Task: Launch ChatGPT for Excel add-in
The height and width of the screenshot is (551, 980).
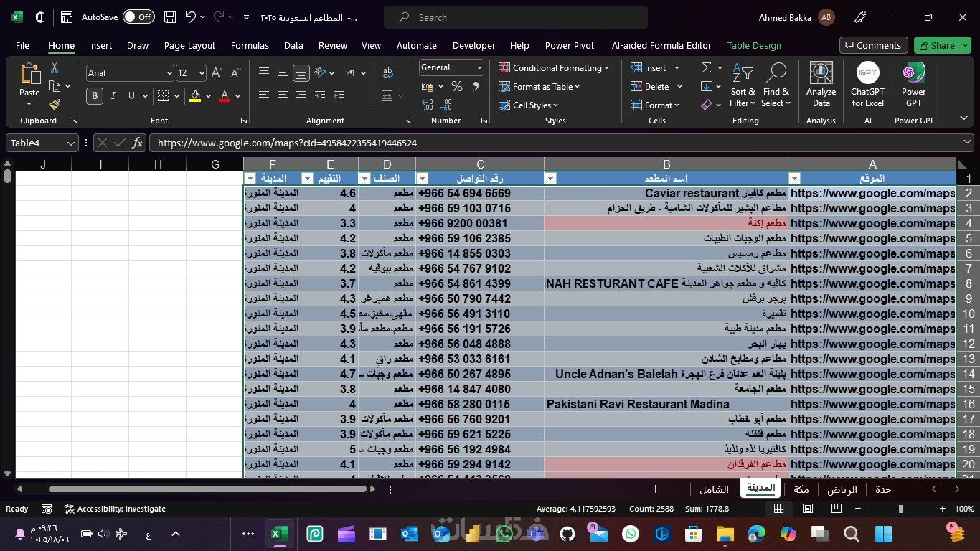Action: (x=867, y=85)
